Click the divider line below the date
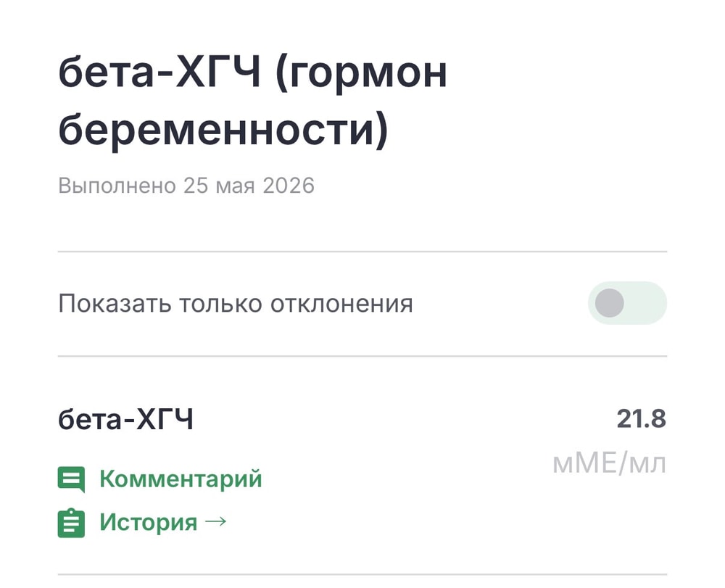Screen dimensions: 725x588 click(x=362, y=252)
